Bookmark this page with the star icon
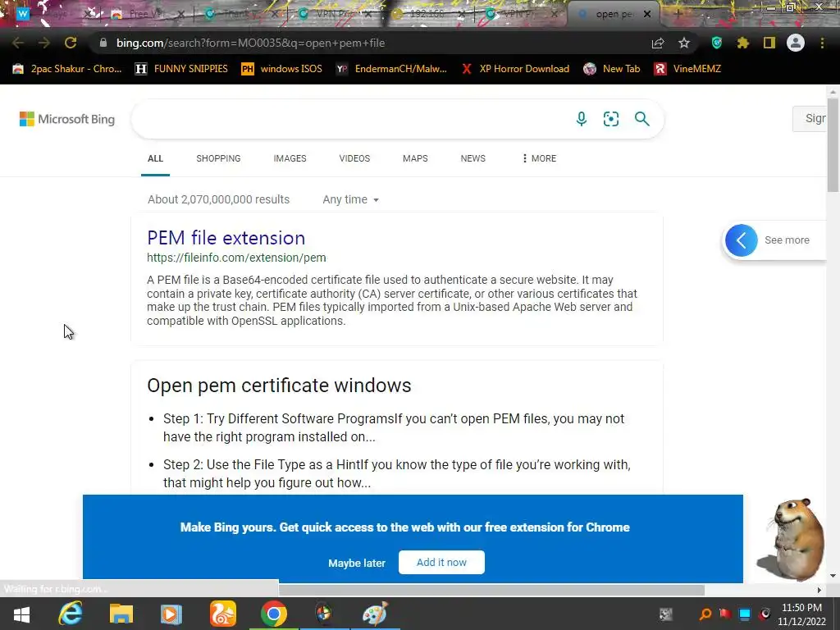This screenshot has height=630, width=840. tap(684, 43)
